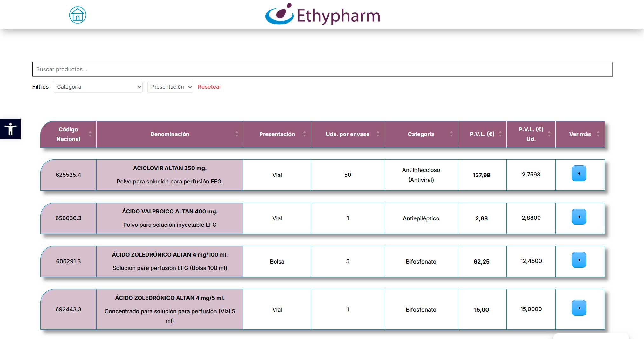Sort table by Presentación column header

(x=277, y=134)
